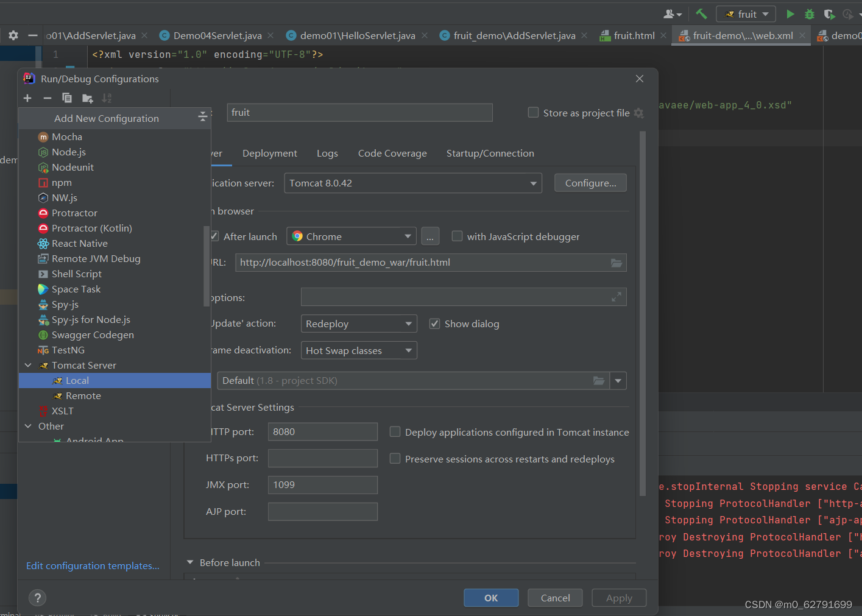Click the configuration type list scrollbar
The image size is (862, 616).
[207, 266]
